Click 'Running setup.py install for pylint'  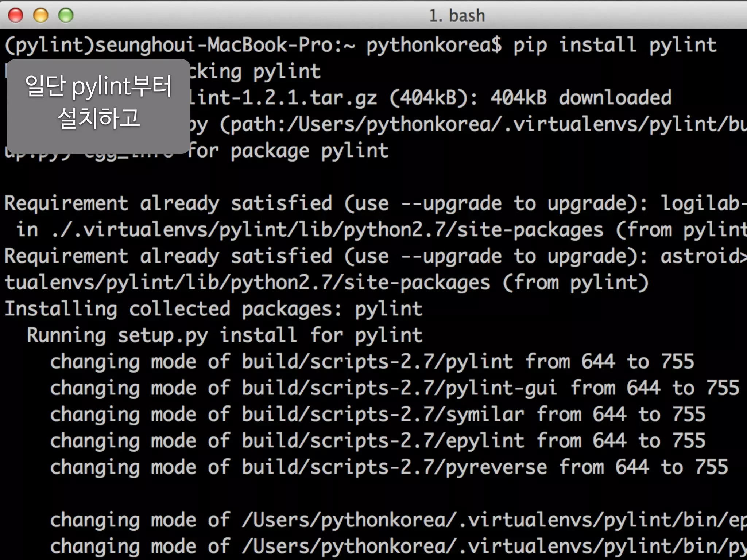[225, 335]
